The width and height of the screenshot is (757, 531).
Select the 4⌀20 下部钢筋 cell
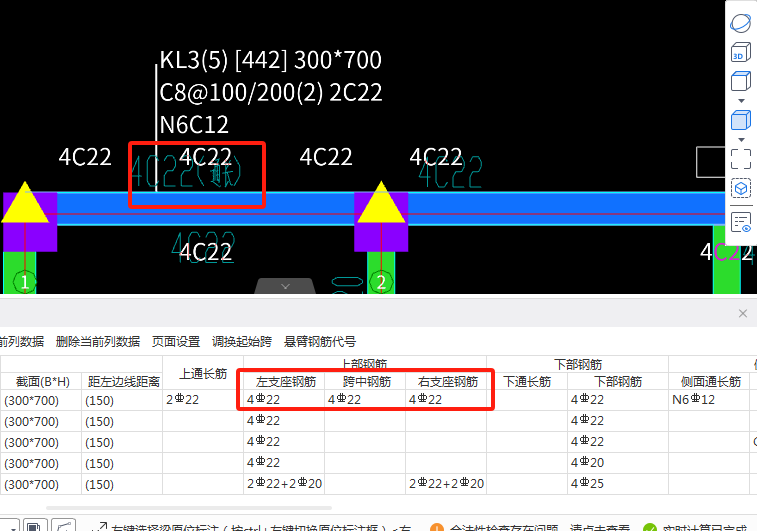pyautogui.click(x=618, y=463)
